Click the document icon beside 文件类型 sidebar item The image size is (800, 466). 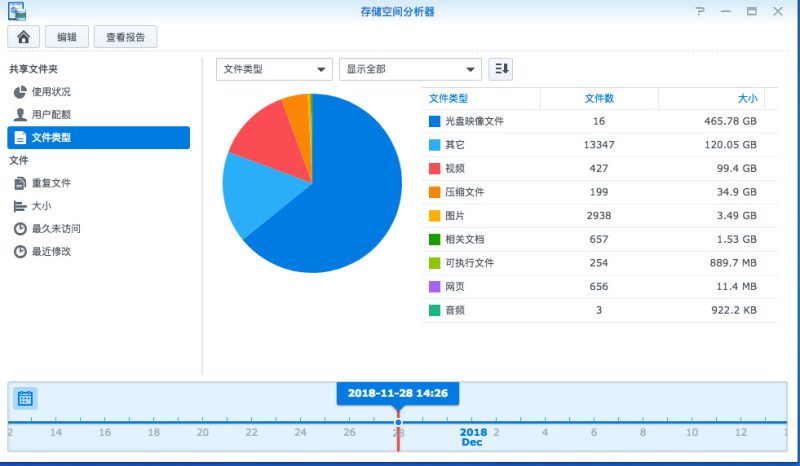point(20,137)
